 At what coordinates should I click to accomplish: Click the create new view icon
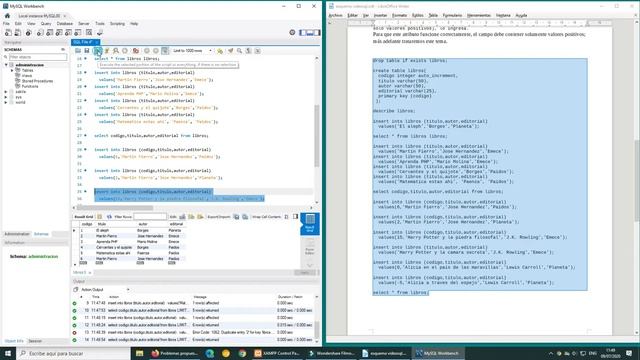58,33
